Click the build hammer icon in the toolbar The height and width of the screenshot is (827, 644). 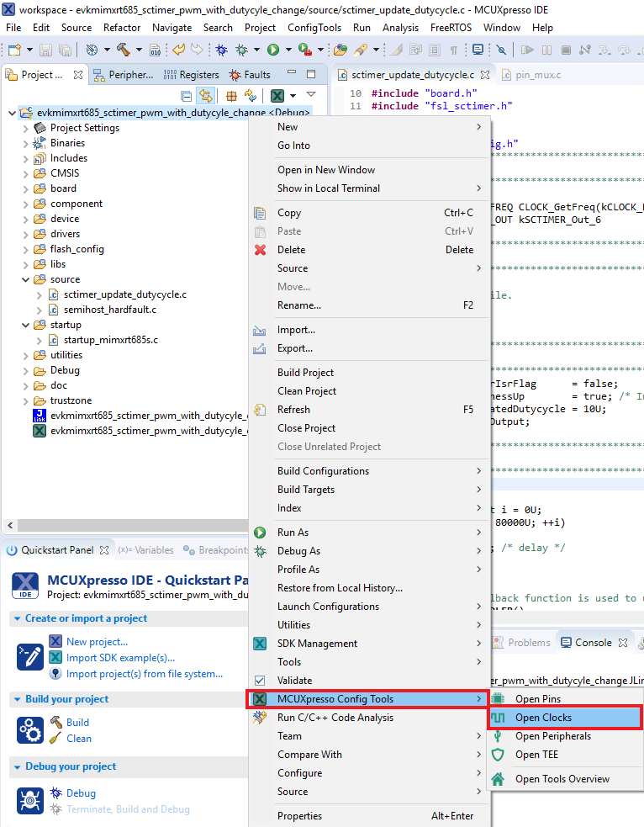click(123, 50)
